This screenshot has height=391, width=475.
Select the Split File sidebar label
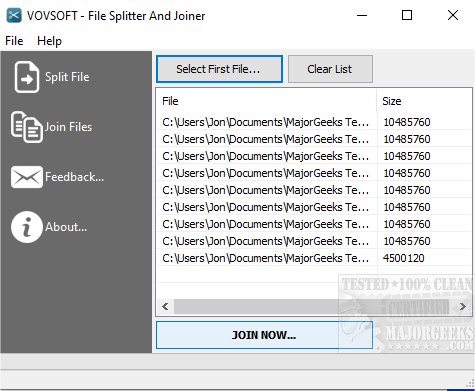[67, 77]
